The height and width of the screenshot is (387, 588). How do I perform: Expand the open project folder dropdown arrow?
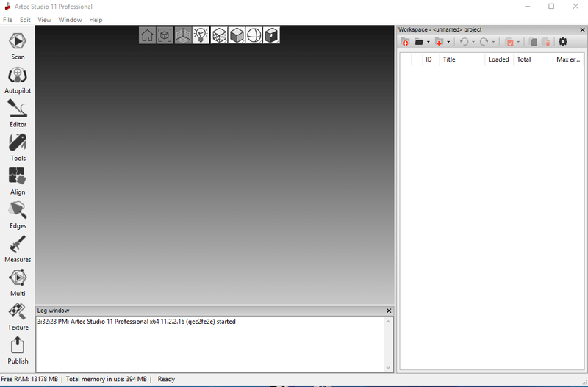click(x=429, y=43)
